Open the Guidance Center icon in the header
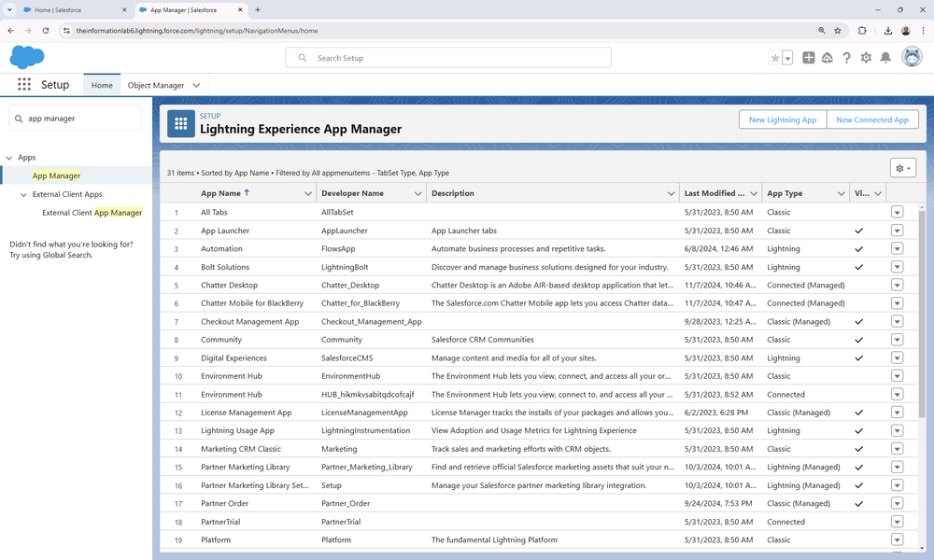This screenshot has width=934, height=560. click(x=827, y=57)
